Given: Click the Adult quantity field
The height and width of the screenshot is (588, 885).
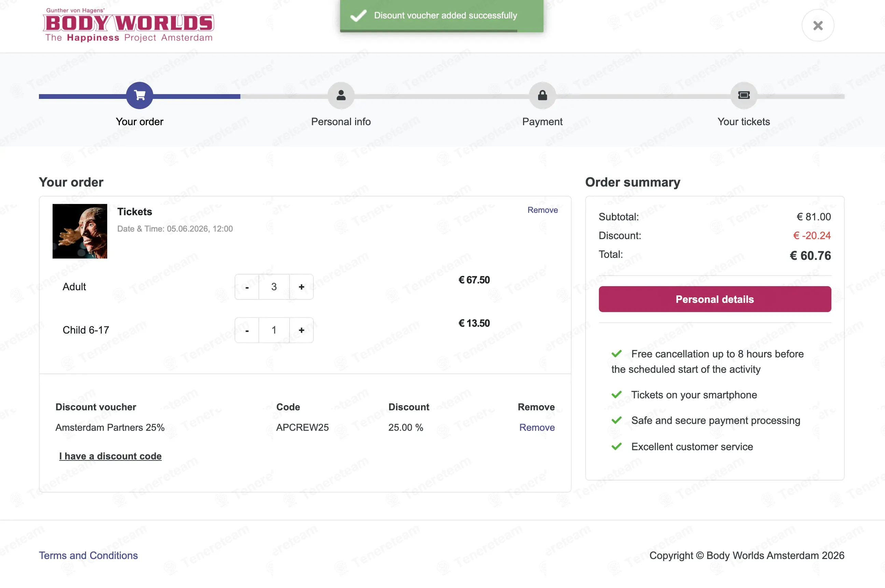Looking at the screenshot, I should pos(274,287).
